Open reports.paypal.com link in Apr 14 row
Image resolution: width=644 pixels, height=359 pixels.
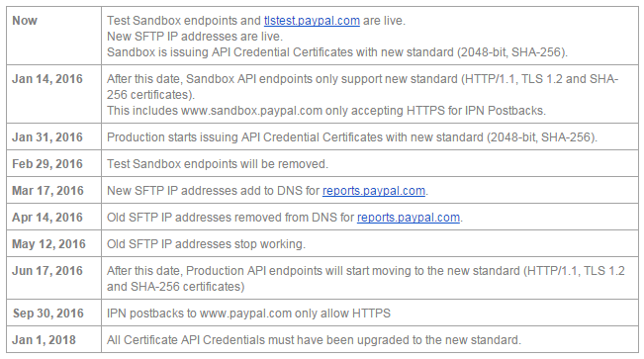(x=409, y=218)
